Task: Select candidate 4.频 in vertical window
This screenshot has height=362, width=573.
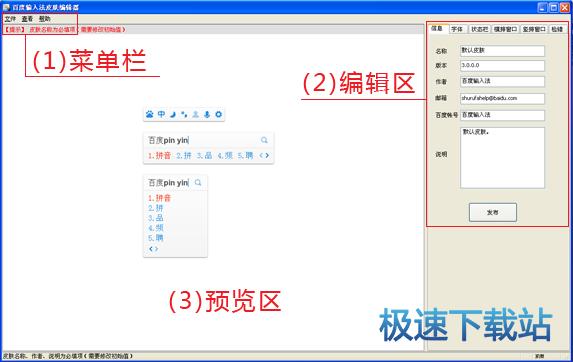Action: click(x=156, y=228)
